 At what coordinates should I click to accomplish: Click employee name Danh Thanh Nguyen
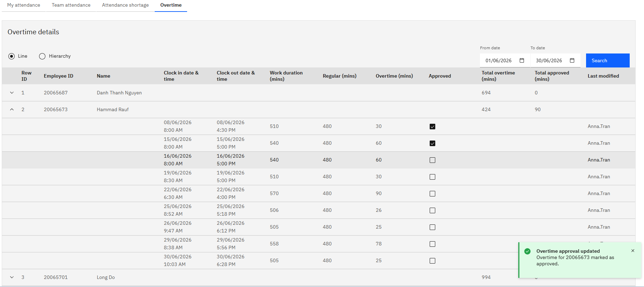(119, 93)
